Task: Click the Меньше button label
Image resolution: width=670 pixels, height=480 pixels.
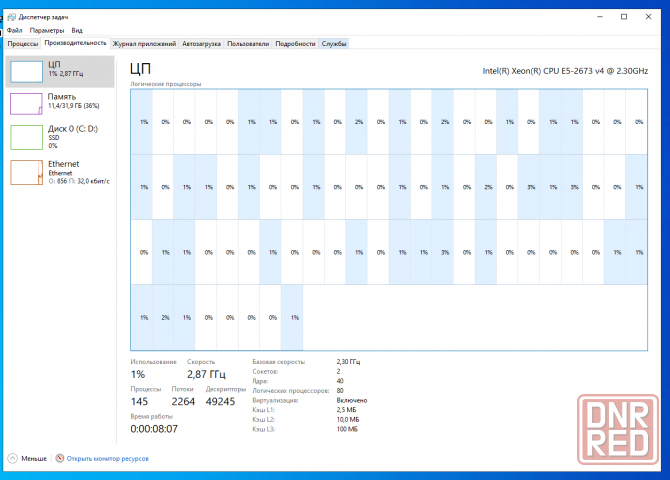Action: (34, 459)
